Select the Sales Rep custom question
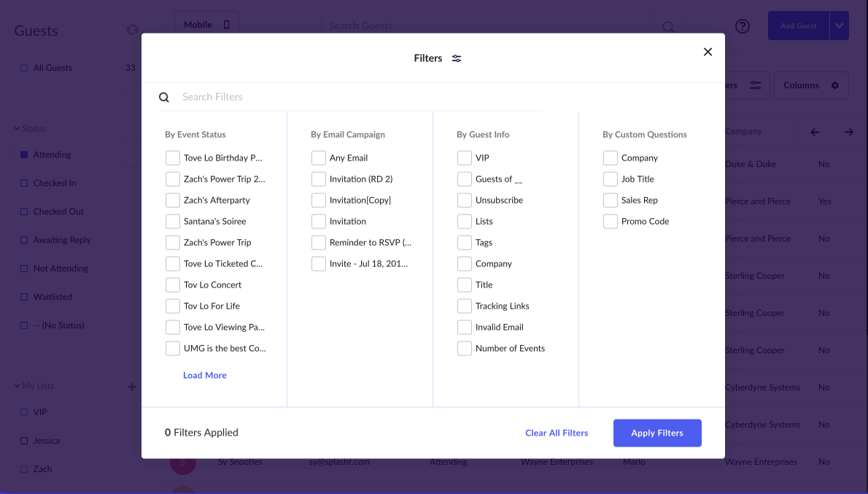Screen dimensions: 868x494 tap(610, 200)
